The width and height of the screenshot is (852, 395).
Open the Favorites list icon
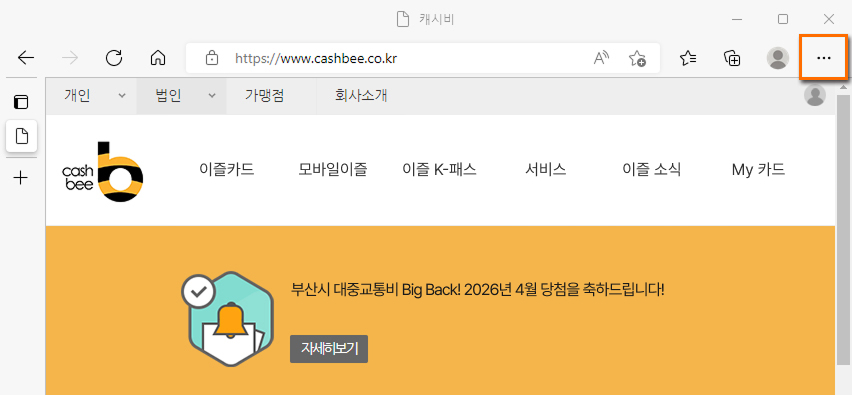[688, 58]
